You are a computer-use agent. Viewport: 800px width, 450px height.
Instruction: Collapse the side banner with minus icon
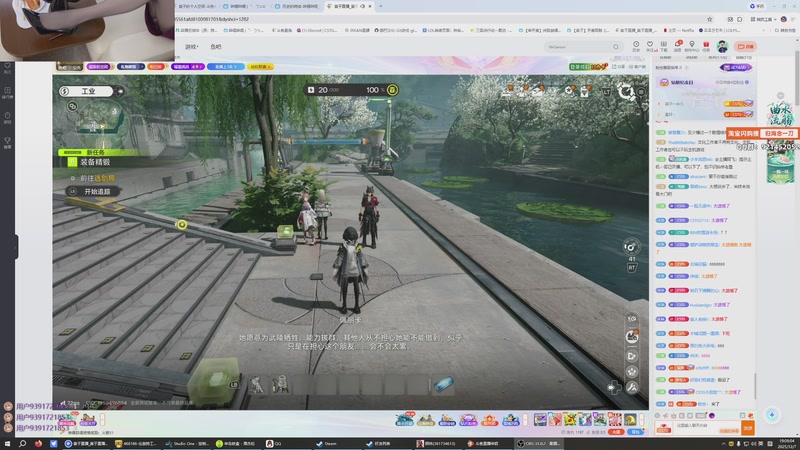(x=780, y=95)
